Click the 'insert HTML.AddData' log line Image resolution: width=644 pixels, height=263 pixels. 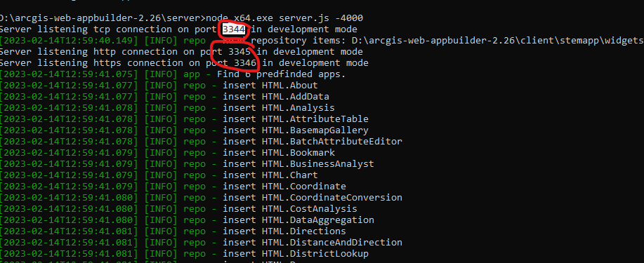[x=276, y=97]
